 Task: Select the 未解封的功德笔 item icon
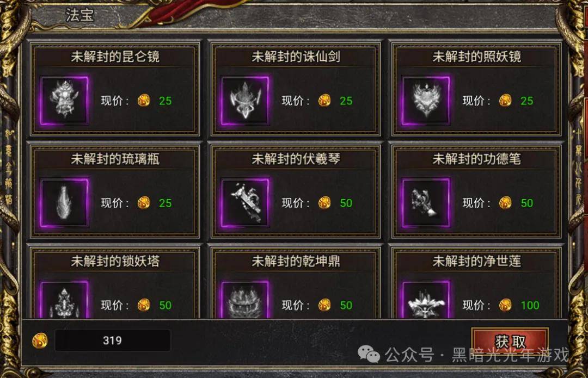coord(426,203)
